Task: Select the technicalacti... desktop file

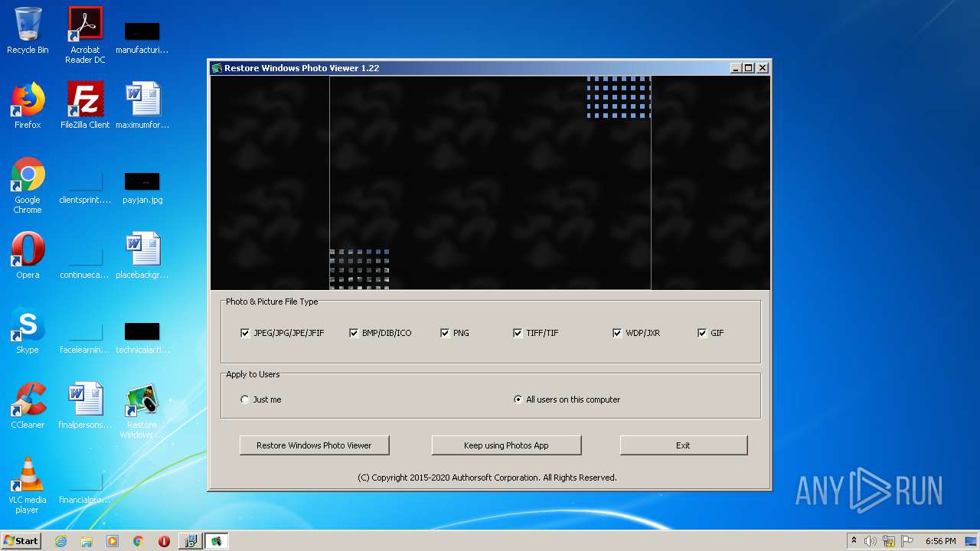Action: 142,338
